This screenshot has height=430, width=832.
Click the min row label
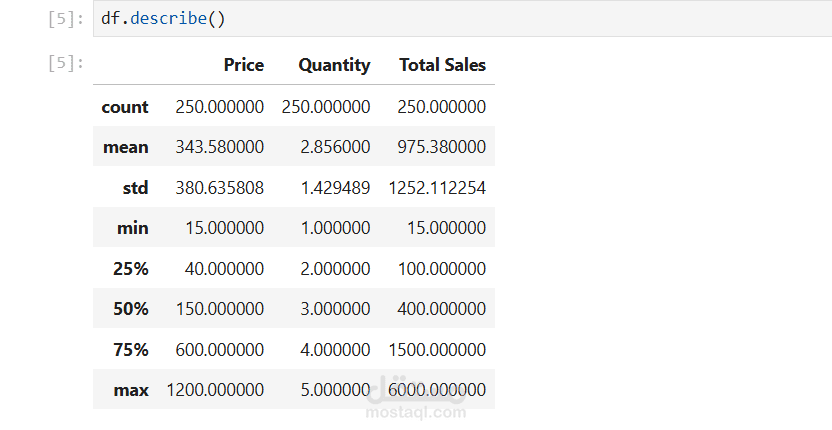[132, 228]
